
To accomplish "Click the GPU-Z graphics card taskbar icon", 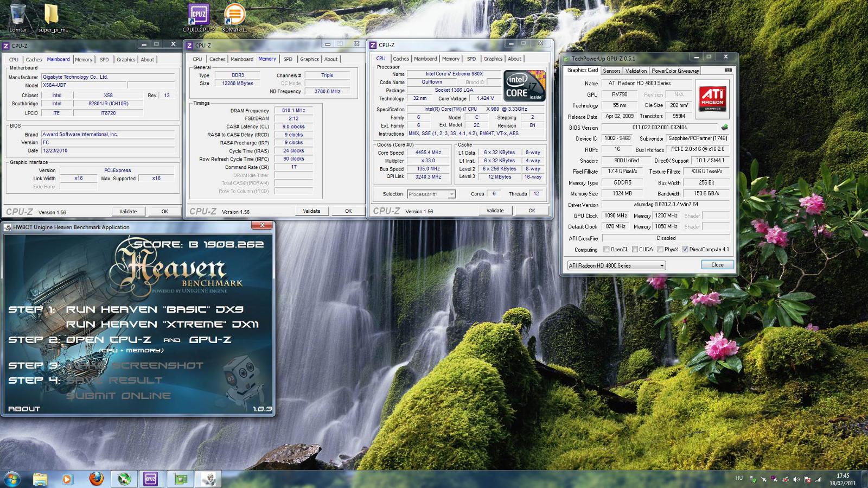I will (x=180, y=479).
